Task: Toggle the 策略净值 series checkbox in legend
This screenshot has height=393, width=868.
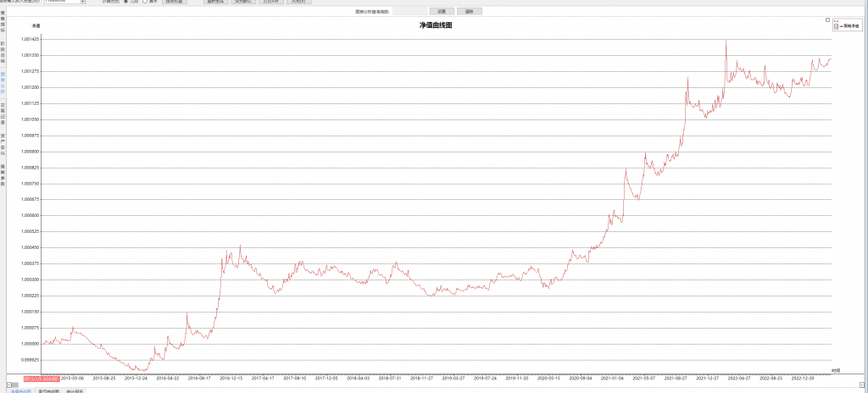Action: pos(836,27)
